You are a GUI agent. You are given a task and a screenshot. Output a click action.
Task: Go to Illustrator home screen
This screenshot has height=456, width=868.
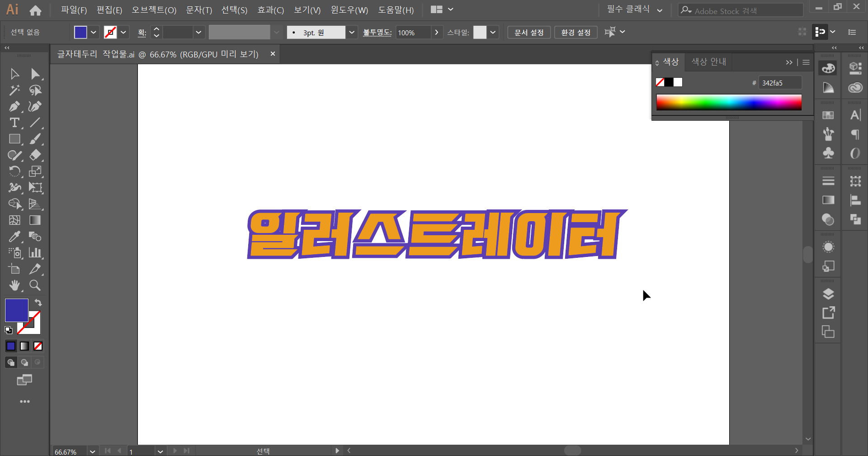35,10
